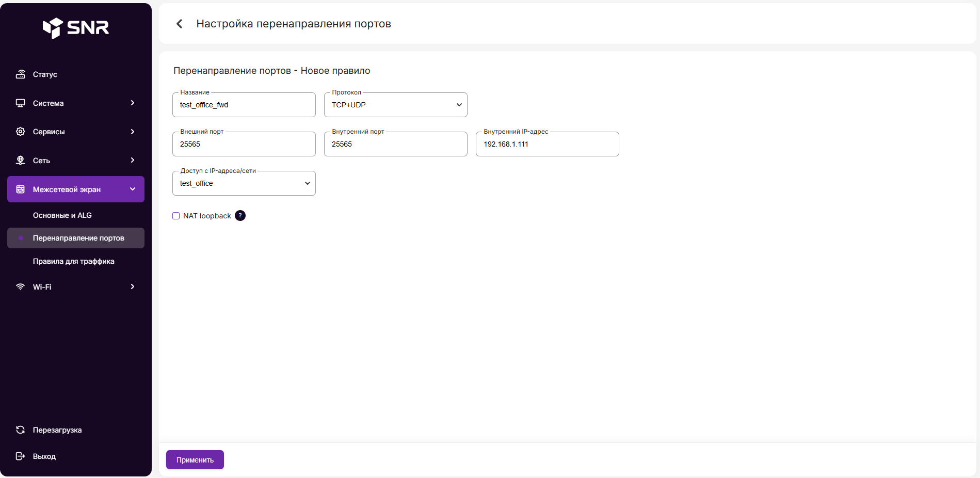Open the NAT loopback help tooltip icon
This screenshot has width=980, height=478.
coord(240,216)
